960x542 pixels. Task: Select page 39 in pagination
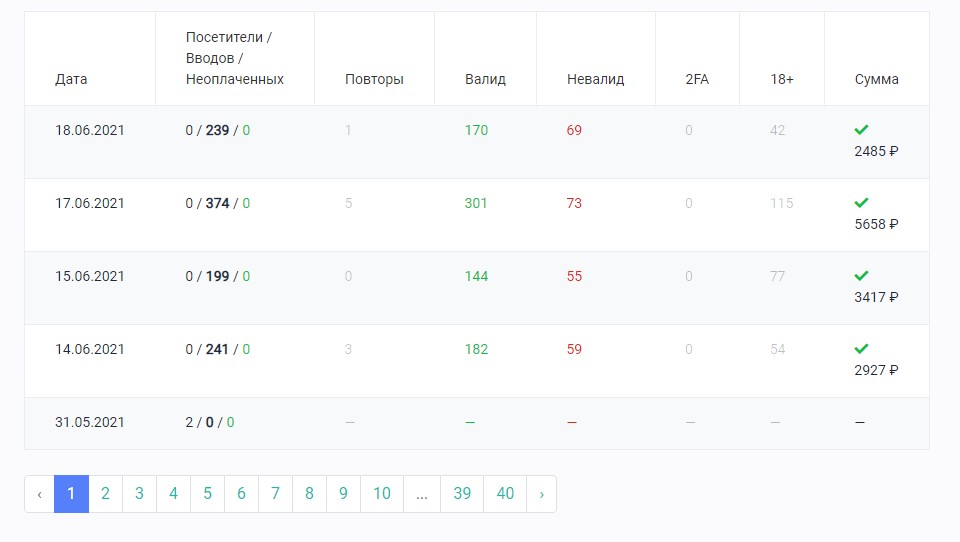click(461, 494)
